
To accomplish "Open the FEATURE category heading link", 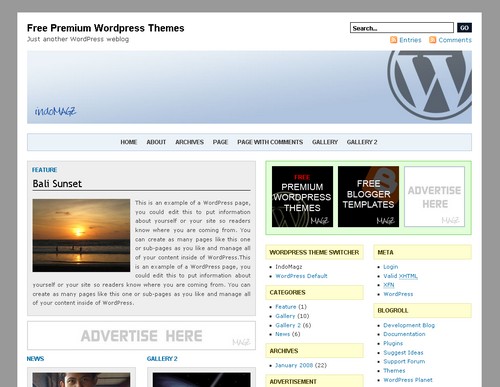I will [44, 170].
